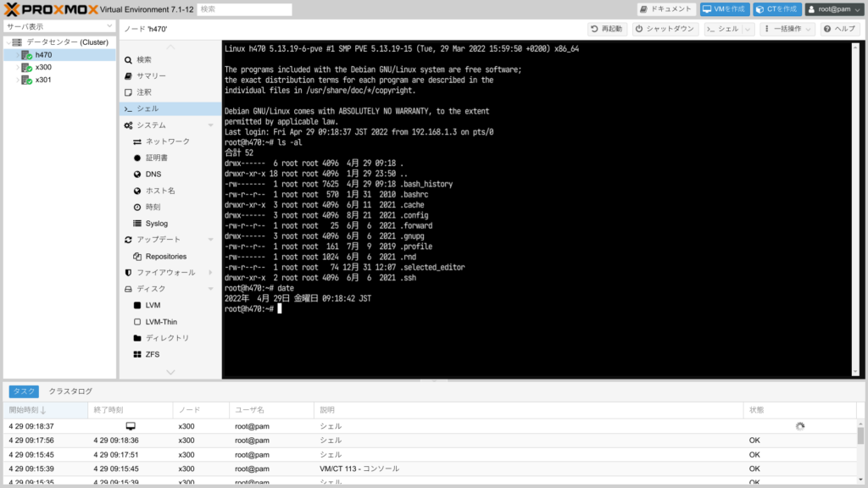Click CTを作成 button
This screenshot has height=488, width=868.
tap(776, 9)
